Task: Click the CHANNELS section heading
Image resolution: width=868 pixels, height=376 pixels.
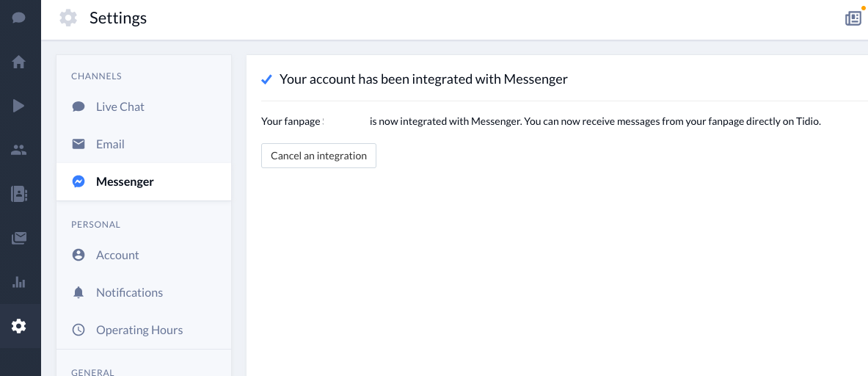Action: coord(96,76)
